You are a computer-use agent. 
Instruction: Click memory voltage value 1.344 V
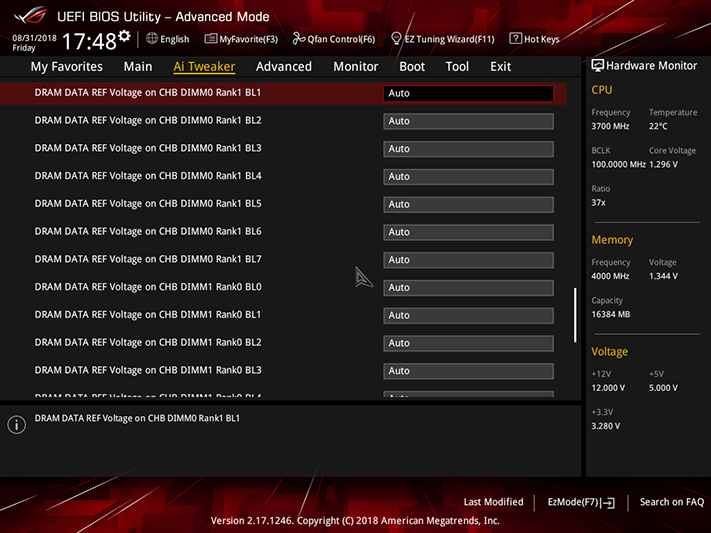point(663,276)
